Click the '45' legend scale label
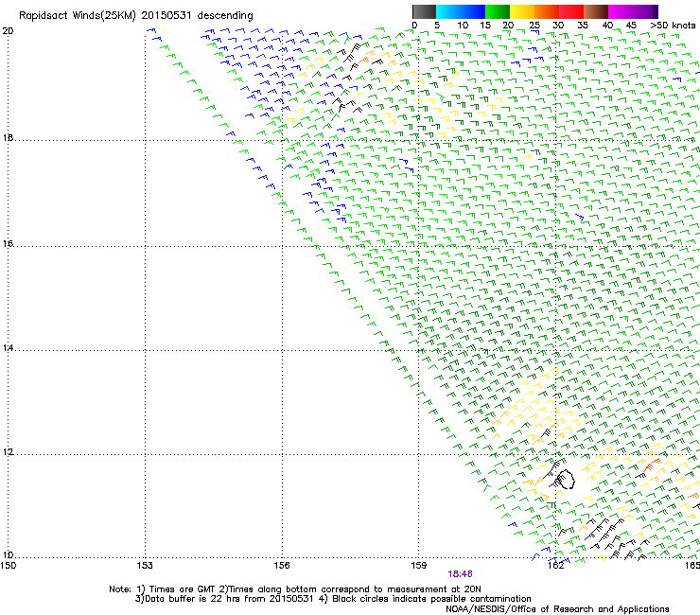Image resolution: width=700 pixels, height=615 pixels. 631,26
